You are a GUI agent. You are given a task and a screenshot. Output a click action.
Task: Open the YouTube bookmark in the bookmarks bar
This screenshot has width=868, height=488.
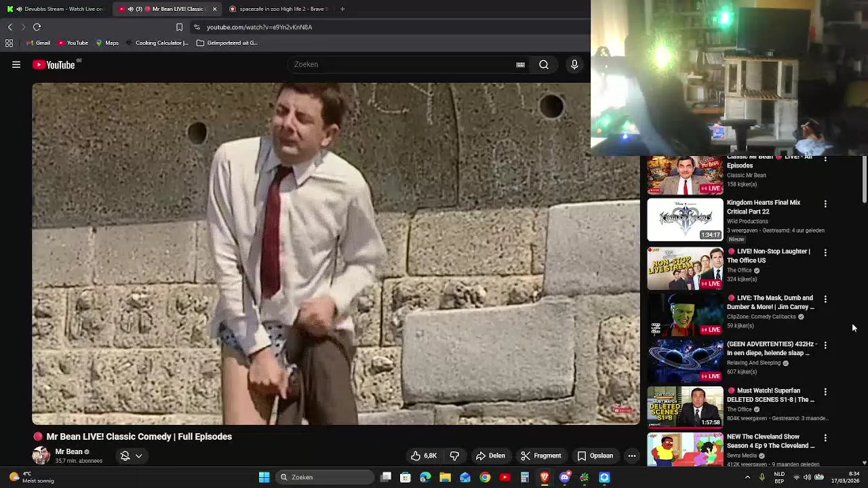73,43
